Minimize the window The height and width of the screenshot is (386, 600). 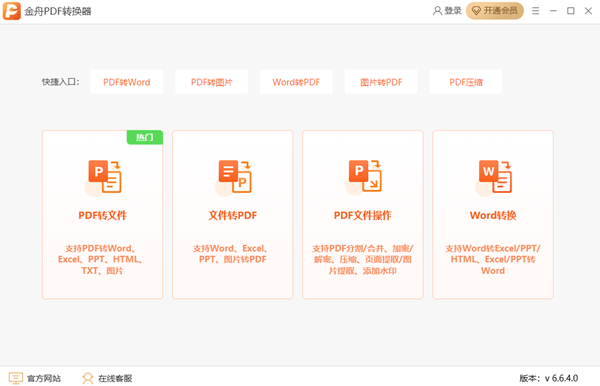click(x=553, y=11)
